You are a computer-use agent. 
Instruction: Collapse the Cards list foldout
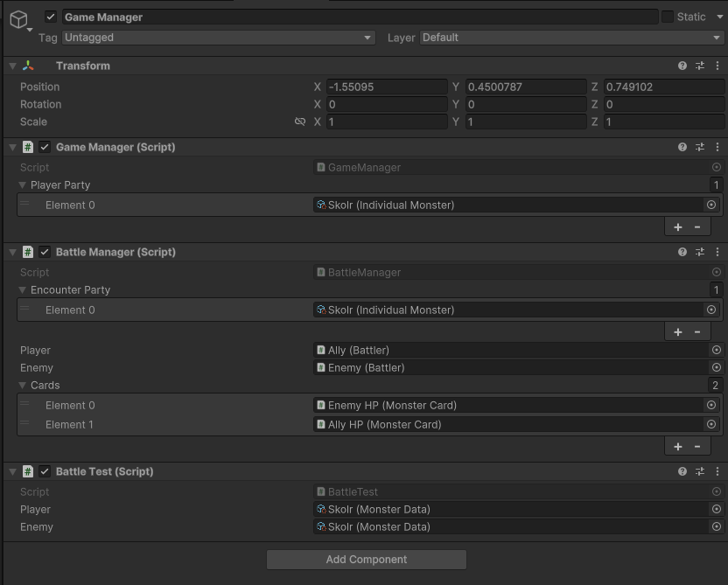click(23, 385)
